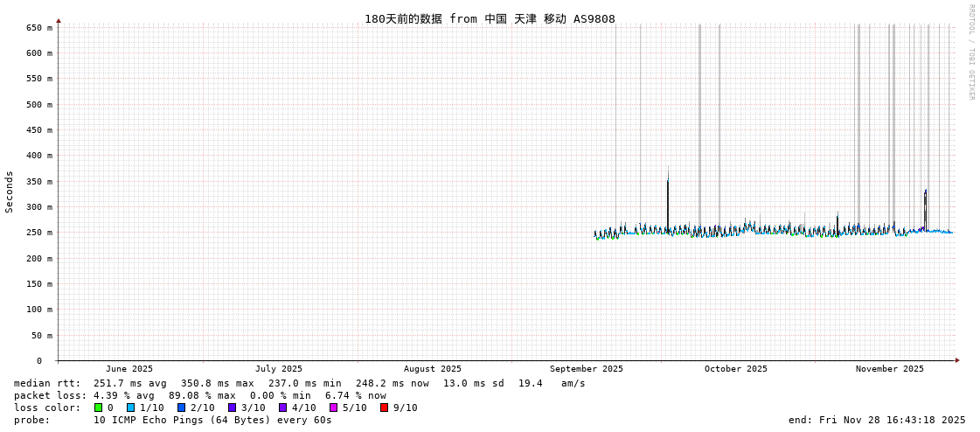Click the RRDTOOL / TOBI OETIKER watermark

point(970,52)
